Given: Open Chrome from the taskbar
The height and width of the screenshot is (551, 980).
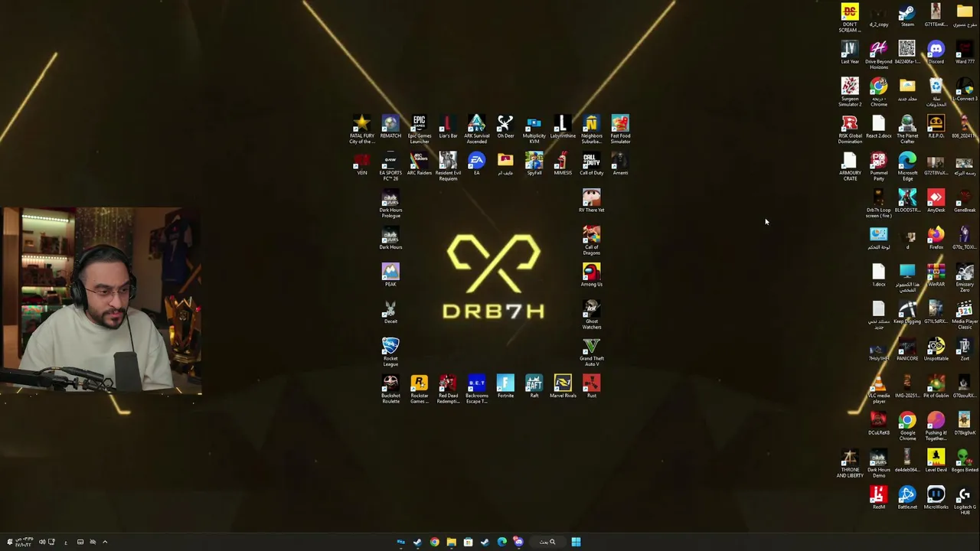Looking at the screenshot, I should pyautogui.click(x=434, y=542).
